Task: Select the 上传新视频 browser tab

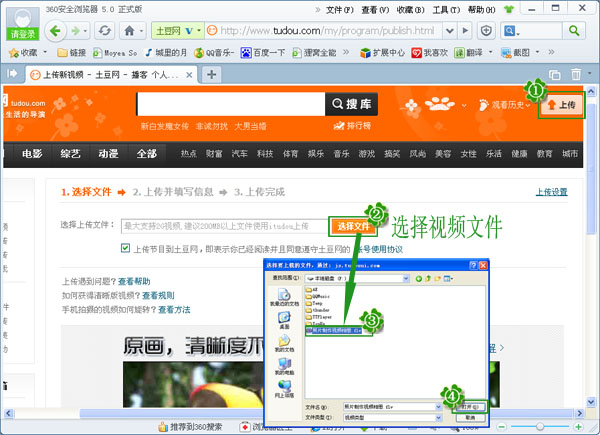Action: [111, 74]
